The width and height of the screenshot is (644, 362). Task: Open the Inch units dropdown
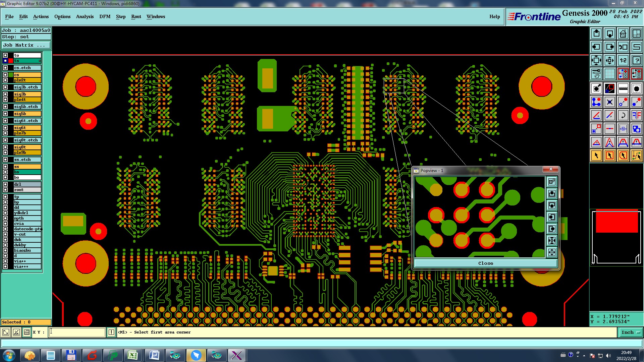[x=631, y=332]
